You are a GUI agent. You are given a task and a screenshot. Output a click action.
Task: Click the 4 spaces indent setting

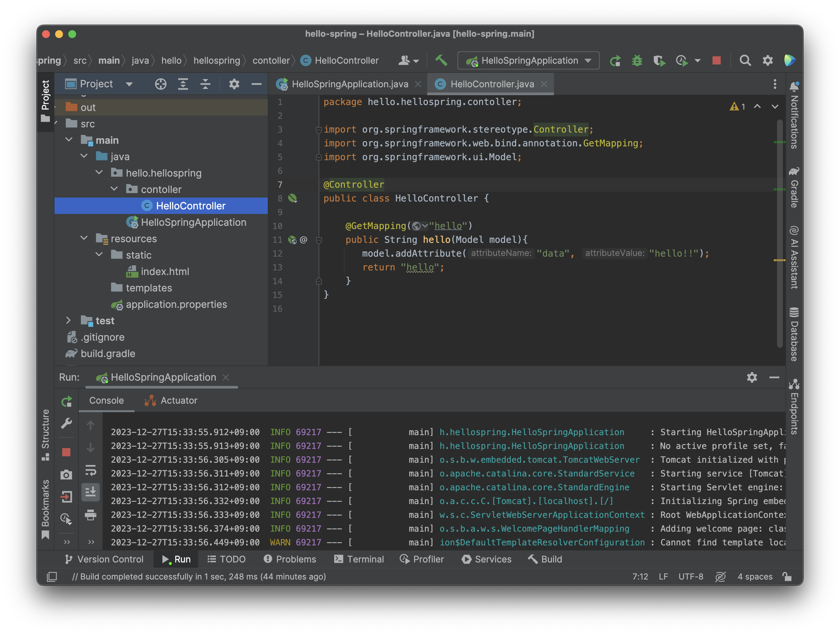(x=755, y=576)
